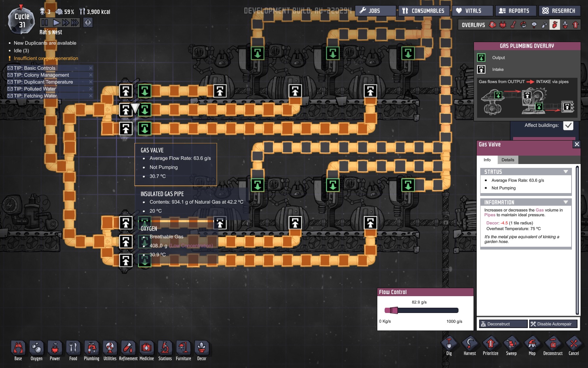Set game speed to triple fast-forward
The height and width of the screenshot is (368, 588).
[75, 23]
